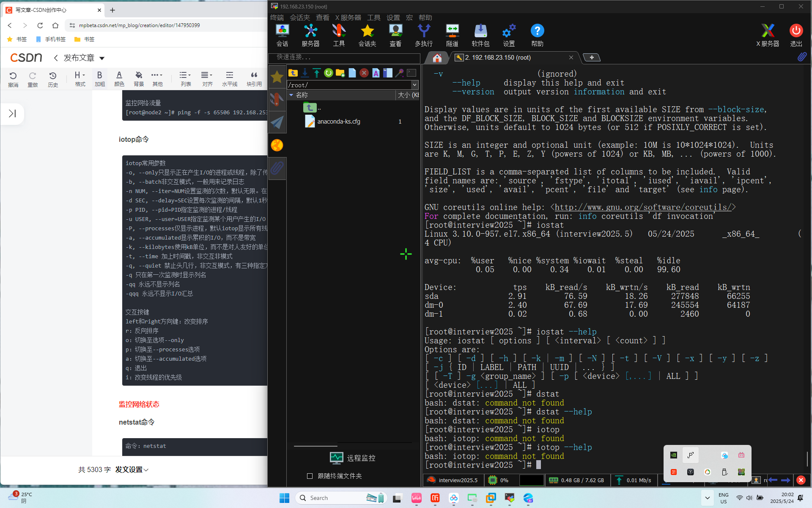Expand the /root/ path dropdown
This screenshot has width=812, height=508.
point(414,85)
